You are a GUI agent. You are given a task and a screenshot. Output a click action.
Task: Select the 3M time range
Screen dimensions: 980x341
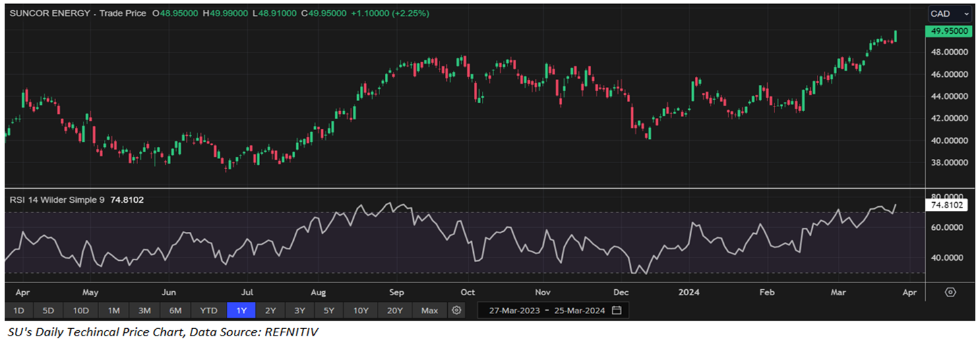pyautogui.click(x=144, y=311)
